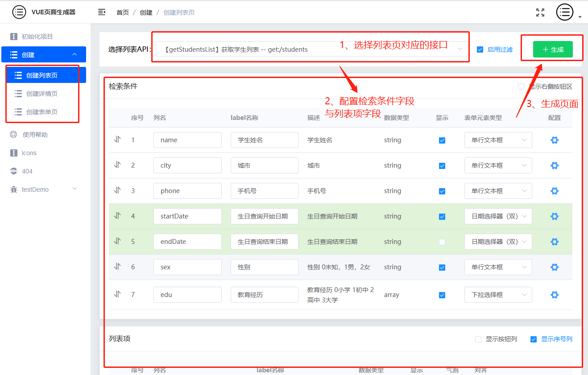
Task: Open 创建详情页 menu item
Action: [x=42, y=94]
